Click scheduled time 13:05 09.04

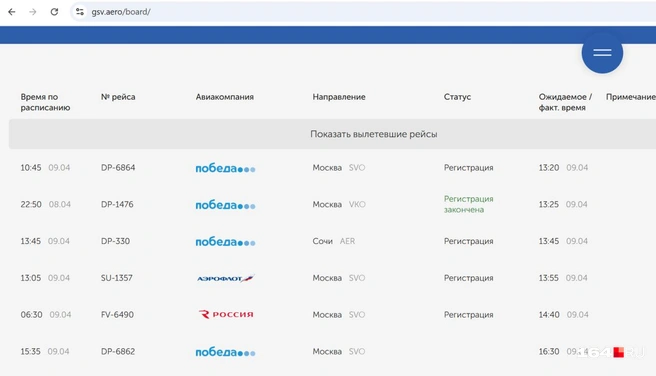pos(45,278)
